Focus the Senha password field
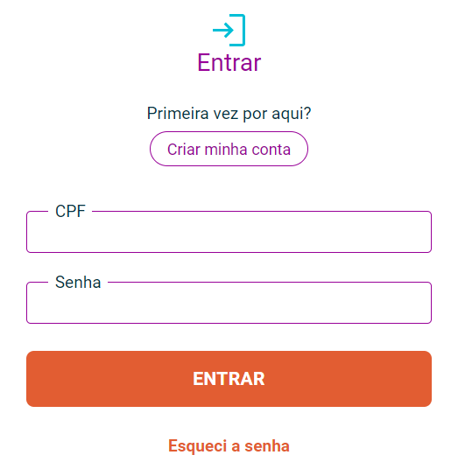 (229, 303)
